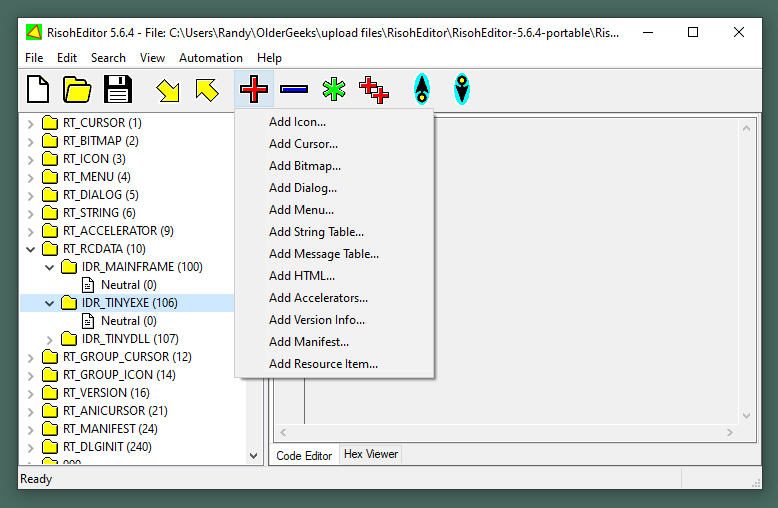The width and height of the screenshot is (778, 508).
Task: Click the editor scrollbar up arrow
Action: coord(746,128)
